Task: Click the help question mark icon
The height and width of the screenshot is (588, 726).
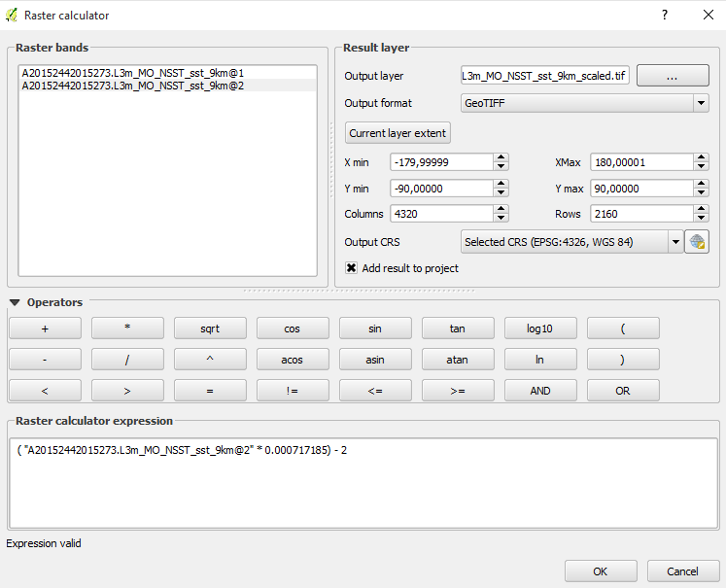Action: (x=665, y=16)
